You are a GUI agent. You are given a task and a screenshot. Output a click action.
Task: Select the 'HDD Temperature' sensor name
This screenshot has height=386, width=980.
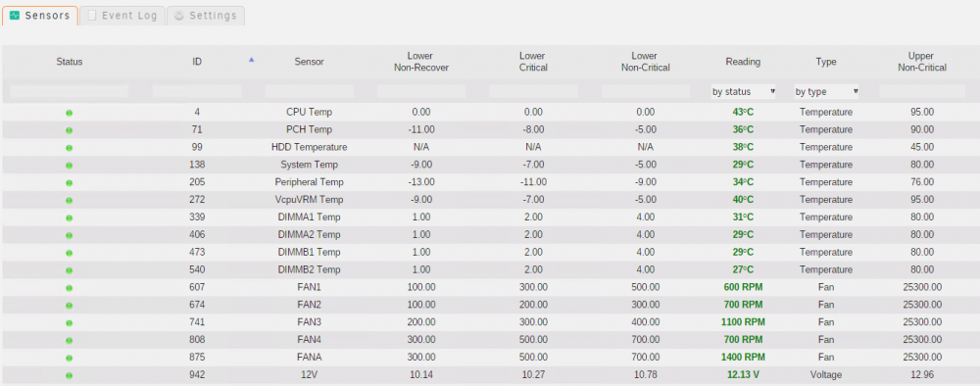pos(310,147)
